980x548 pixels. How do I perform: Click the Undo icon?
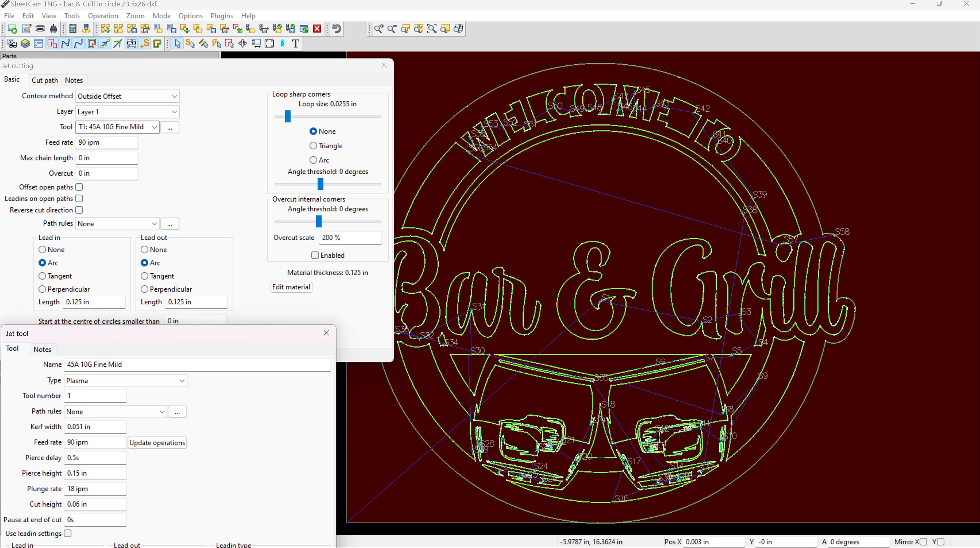(x=337, y=29)
